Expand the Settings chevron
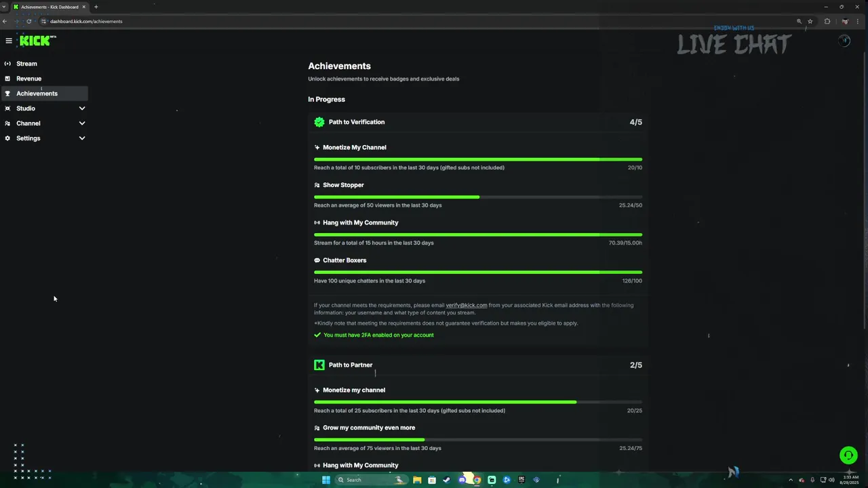 click(82, 138)
